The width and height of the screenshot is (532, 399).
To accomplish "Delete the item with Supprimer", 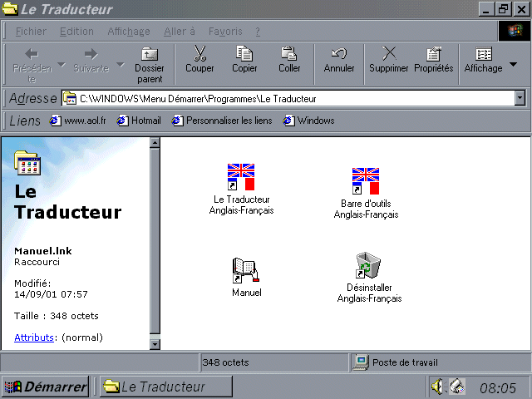I will pyautogui.click(x=388, y=60).
